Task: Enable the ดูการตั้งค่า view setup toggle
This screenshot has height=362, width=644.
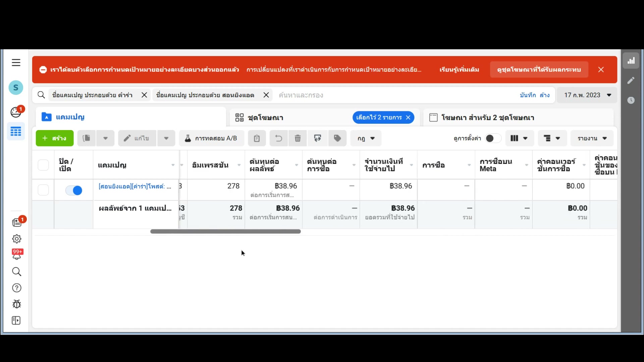Action: (x=492, y=138)
